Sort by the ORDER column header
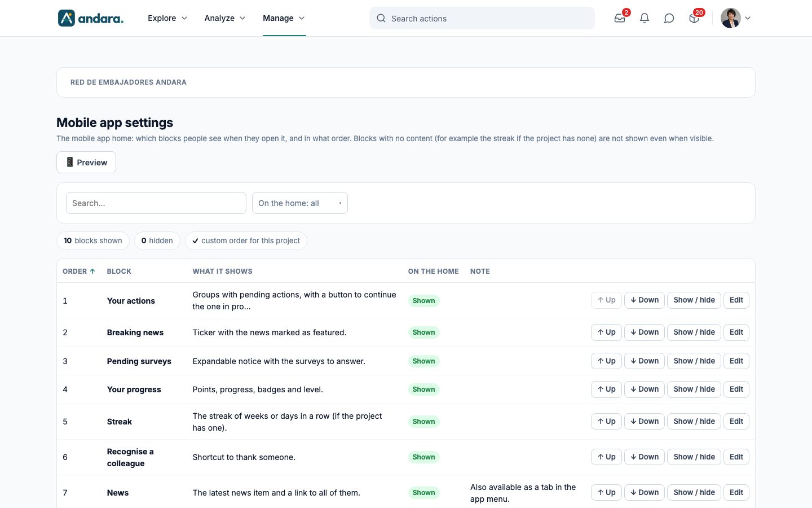This screenshot has height=508, width=812. tap(79, 271)
